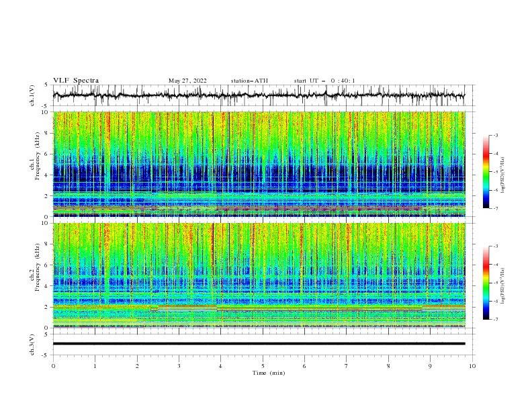
Task: Click the '2' kHz tick on ch.2 frequency axis
Action: point(47,307)
